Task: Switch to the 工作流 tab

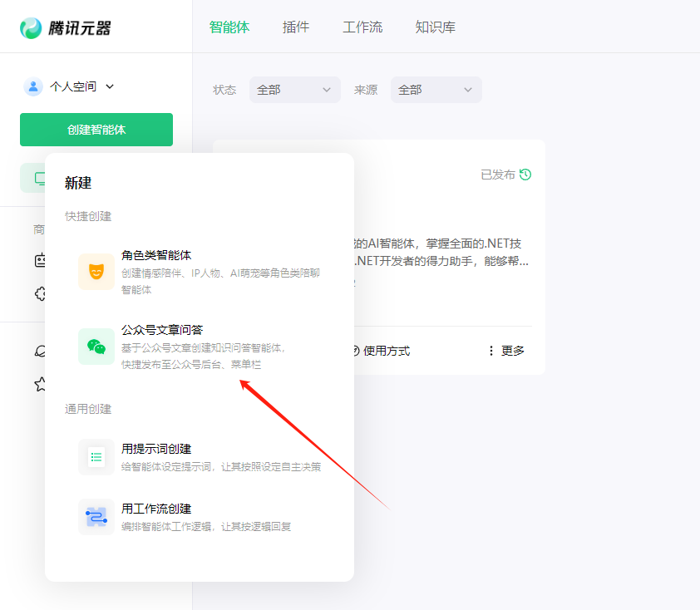Action: point(362,27)
